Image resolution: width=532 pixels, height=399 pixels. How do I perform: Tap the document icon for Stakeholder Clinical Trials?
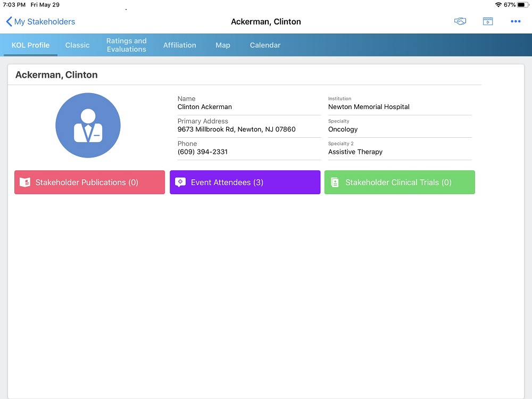pyautogui.click(x=335, y=182)
